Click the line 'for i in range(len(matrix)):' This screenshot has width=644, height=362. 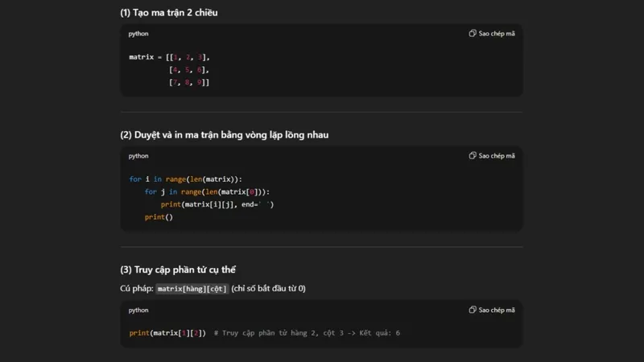[185, 179]
